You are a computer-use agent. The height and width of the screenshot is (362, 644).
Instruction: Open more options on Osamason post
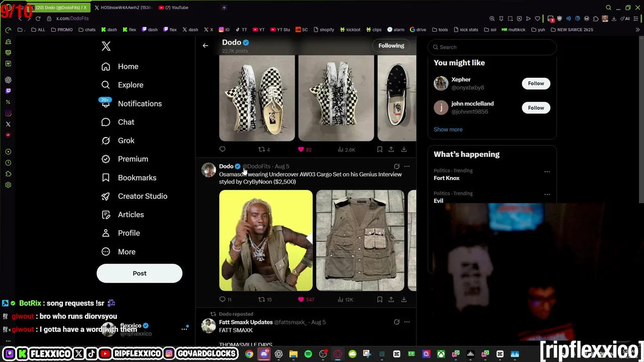(407, 166)
